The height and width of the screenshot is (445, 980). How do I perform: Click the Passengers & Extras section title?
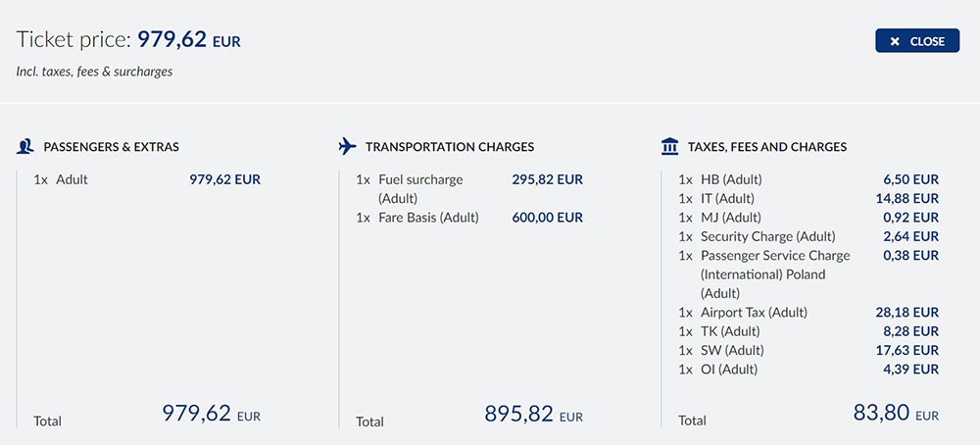(x=111, y=147)
